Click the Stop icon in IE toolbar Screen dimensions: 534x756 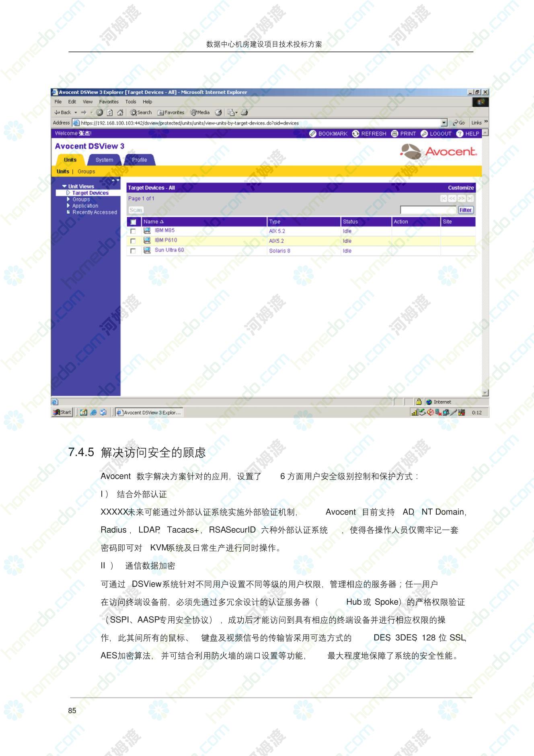(x=99, y=113)
